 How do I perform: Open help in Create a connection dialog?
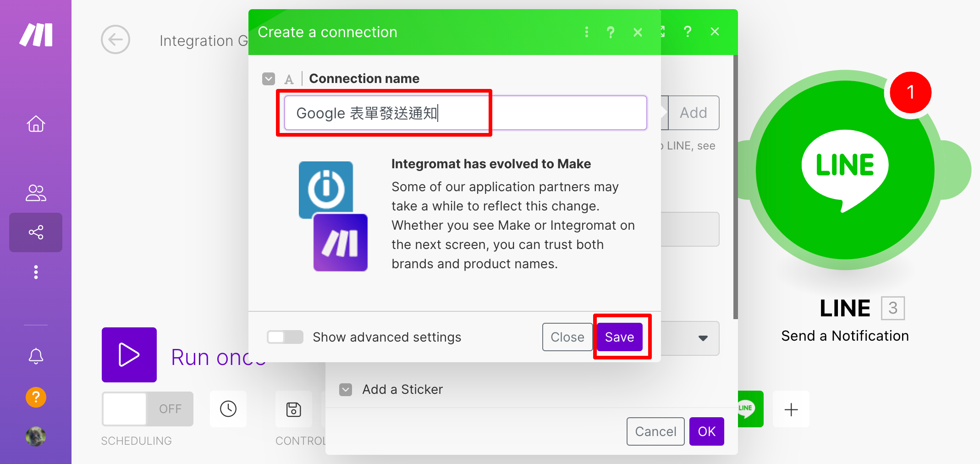point(611,32)
